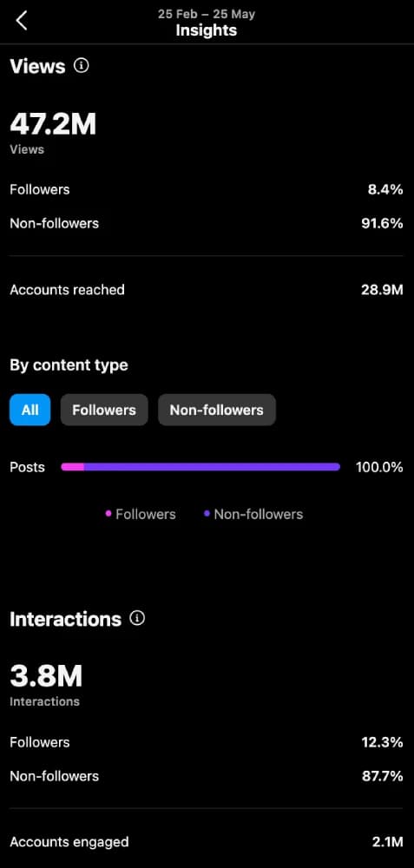Open the Accounts reached row
414x868 pixels.
[x=207, y=290]
